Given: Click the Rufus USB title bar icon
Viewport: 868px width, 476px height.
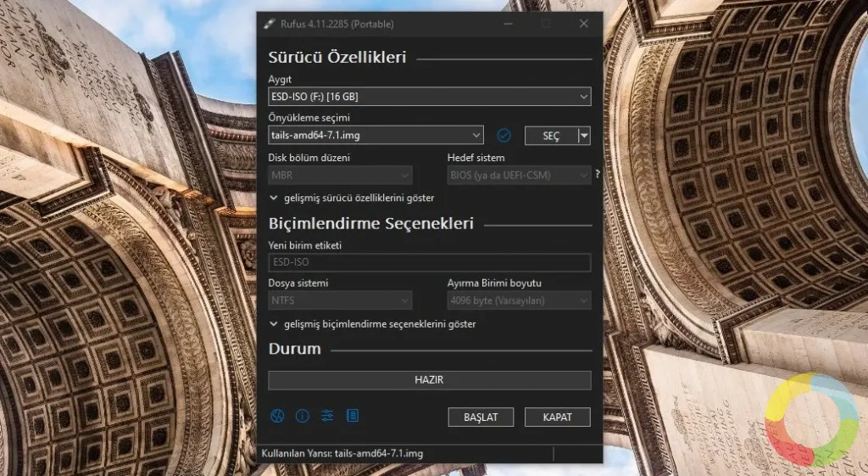Looking at the screenshot, I should coord(269,24).
